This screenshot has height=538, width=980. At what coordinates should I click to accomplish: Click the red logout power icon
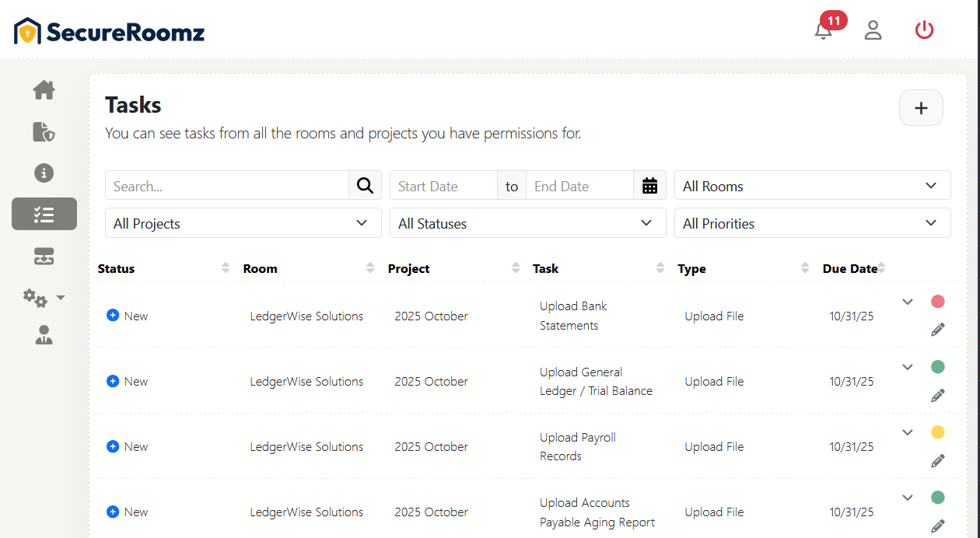tap(924, 30)
